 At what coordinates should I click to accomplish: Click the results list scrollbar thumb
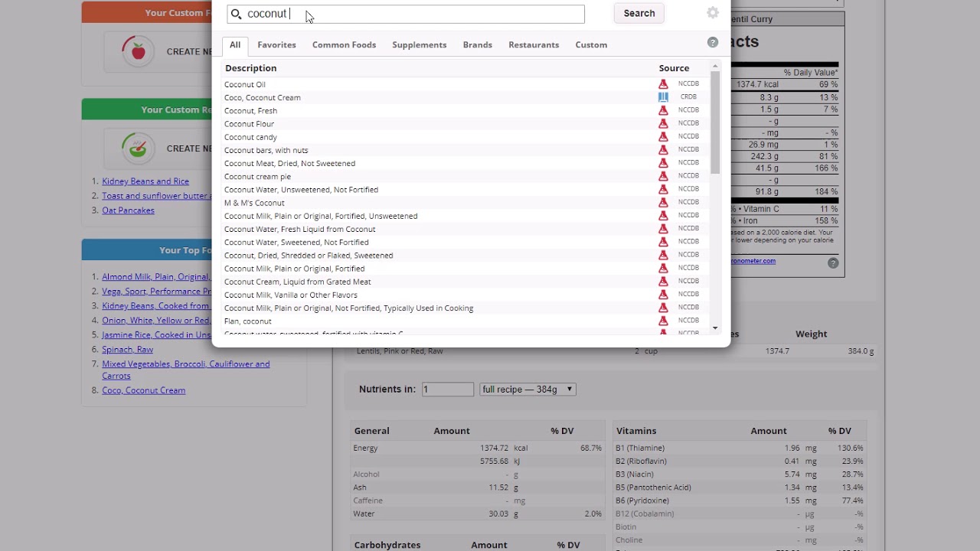click(715, 123)
